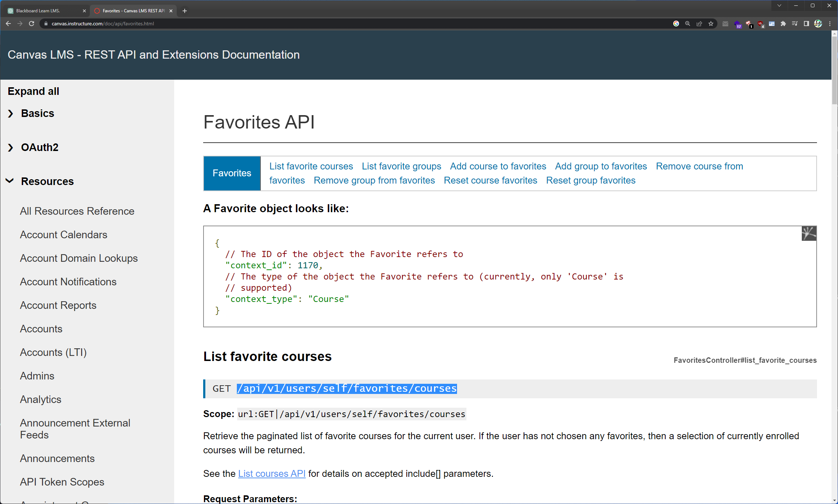This screenshot has width=838, height=504.
Task: Click the Remove group from favorites link
Action: (x=374, y=180)
